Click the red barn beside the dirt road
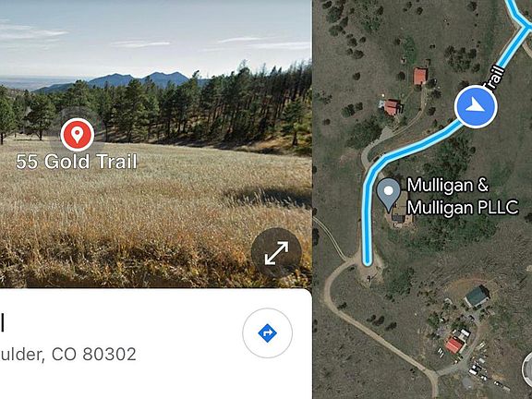The width and height of the screenshot is (532, 399). [454, 345]
